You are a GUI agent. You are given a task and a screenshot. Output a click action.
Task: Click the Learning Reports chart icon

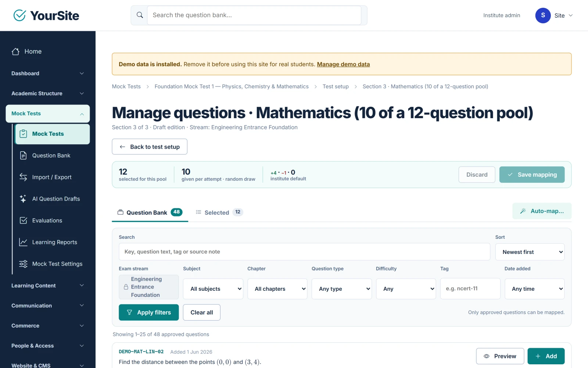coord(23,242)
